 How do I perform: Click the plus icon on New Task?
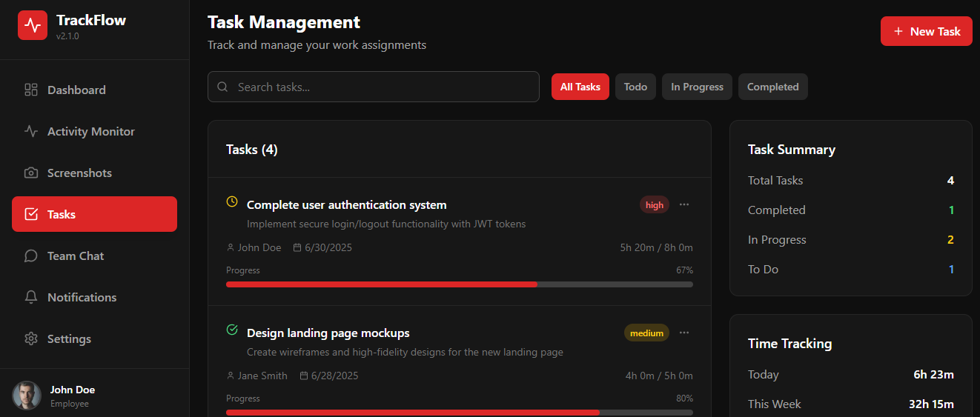898,31
